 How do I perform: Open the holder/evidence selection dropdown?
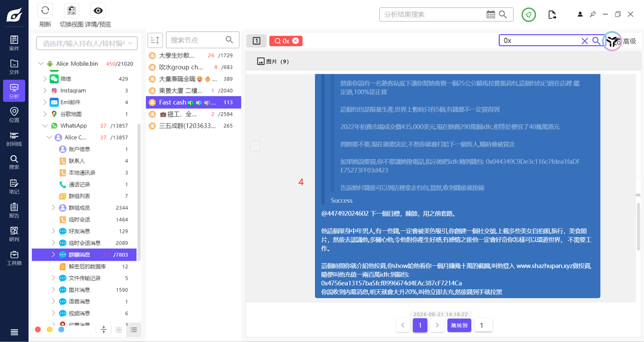pos(87,44)
